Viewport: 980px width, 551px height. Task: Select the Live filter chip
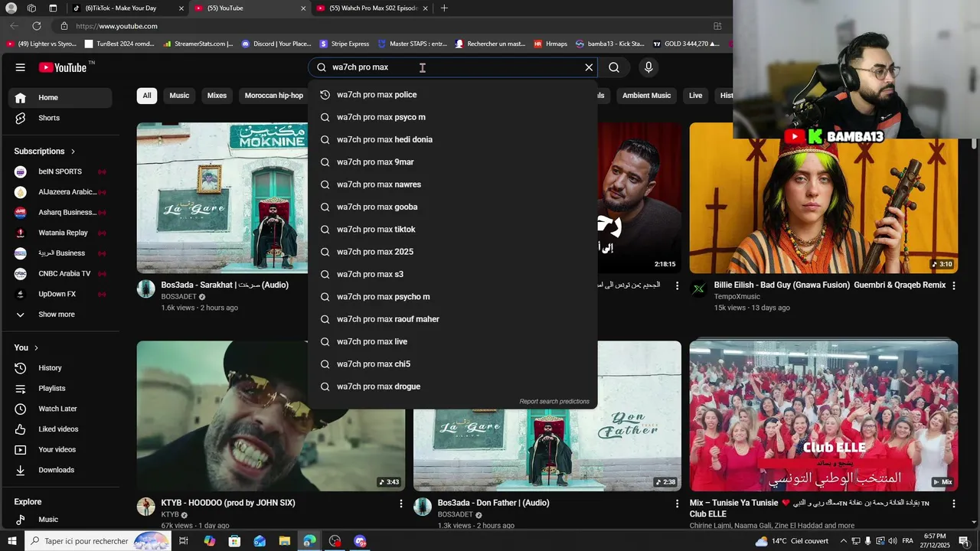pos(695,96)
